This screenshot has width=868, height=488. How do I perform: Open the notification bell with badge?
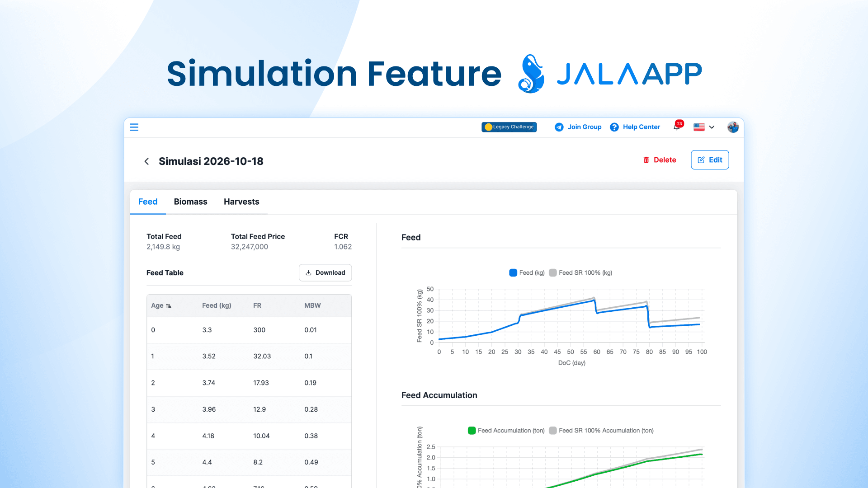pos(678,126)
